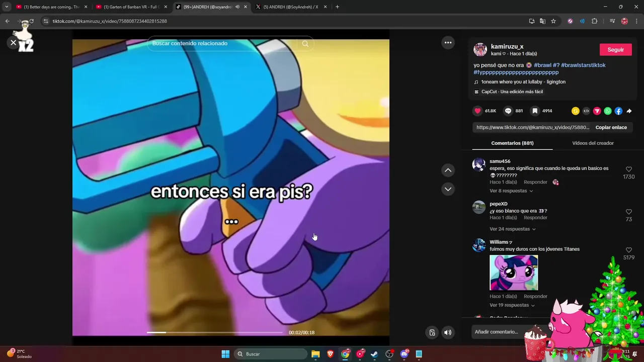Viewport: 644px width, 362px height.
Task: Open Windows Start menu
Action: click(x=225, y=354)
